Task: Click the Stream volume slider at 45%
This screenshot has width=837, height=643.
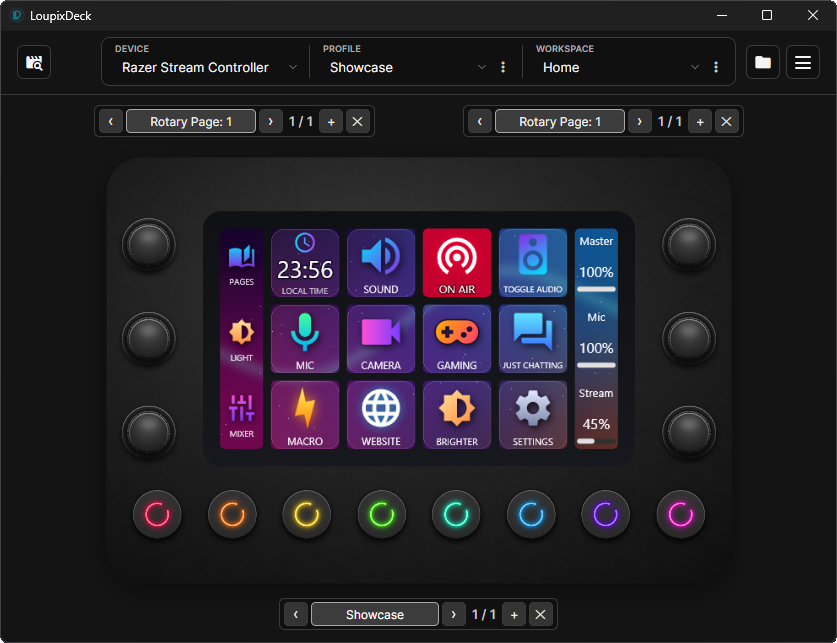Action: pos(596,441)
